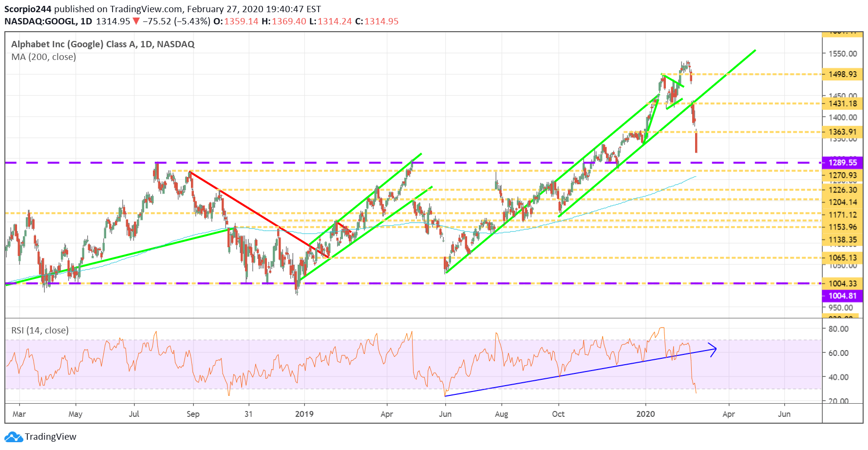Viewport: 868px width, 450px height.
Task: Select the 1270.93 price level label
Action: [843, 176]
